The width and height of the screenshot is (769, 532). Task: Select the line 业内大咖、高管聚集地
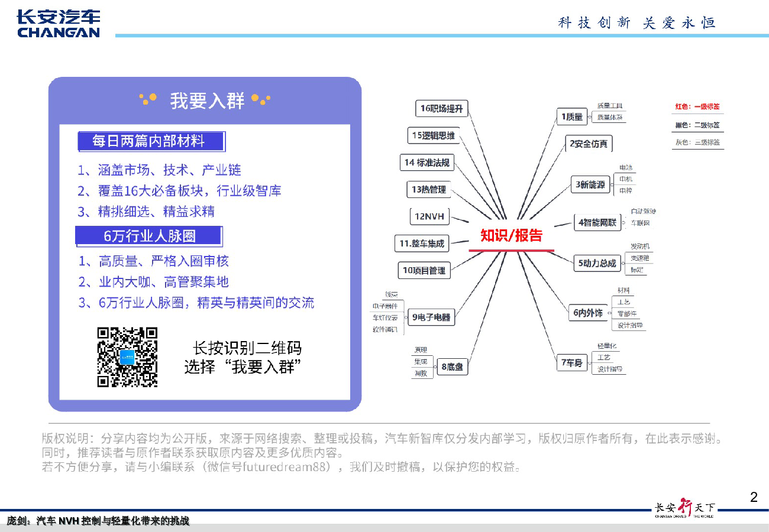tap(154, 282)
